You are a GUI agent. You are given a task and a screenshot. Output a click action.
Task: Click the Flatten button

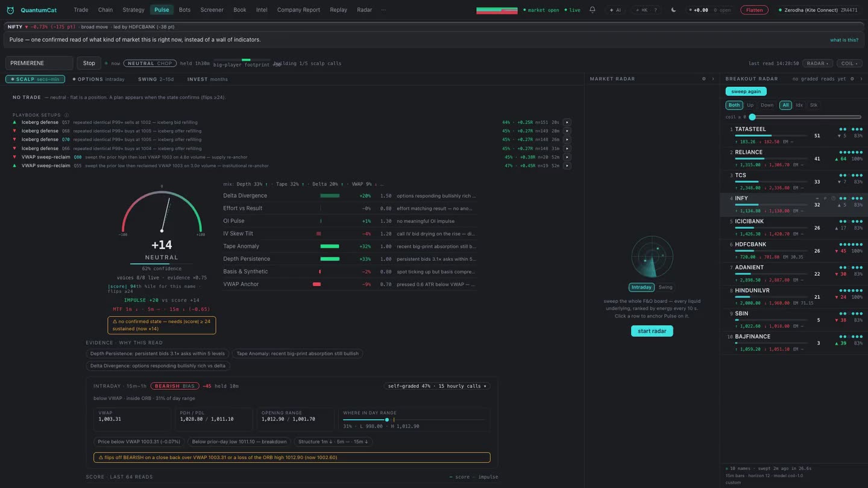[754, 10]
